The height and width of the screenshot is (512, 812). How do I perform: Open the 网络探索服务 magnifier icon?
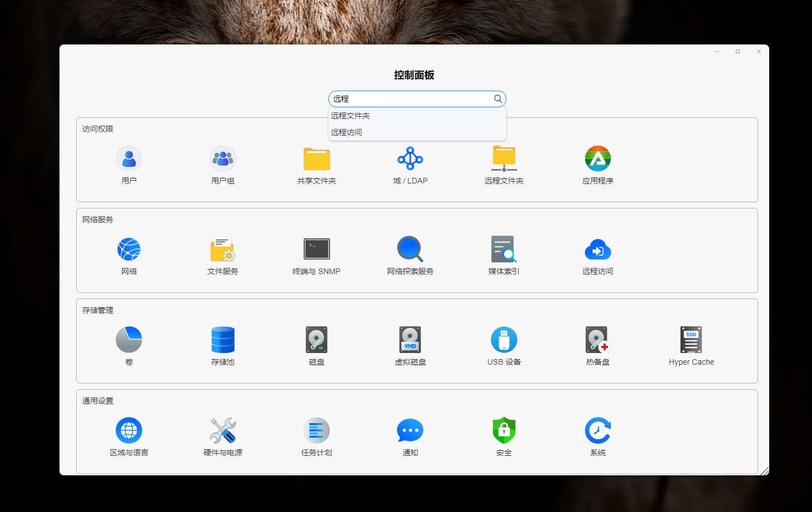tap(410, 249)
